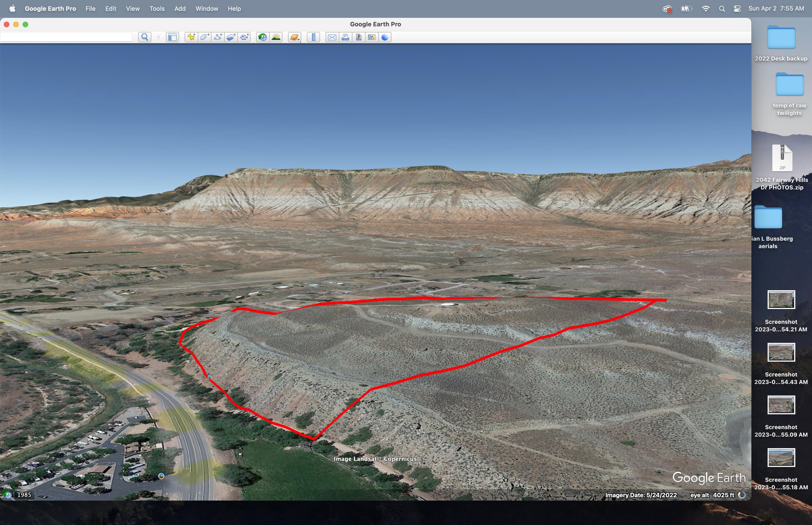
Task: Toggle historical imagery clock button
Action: (x=262, y=37)
